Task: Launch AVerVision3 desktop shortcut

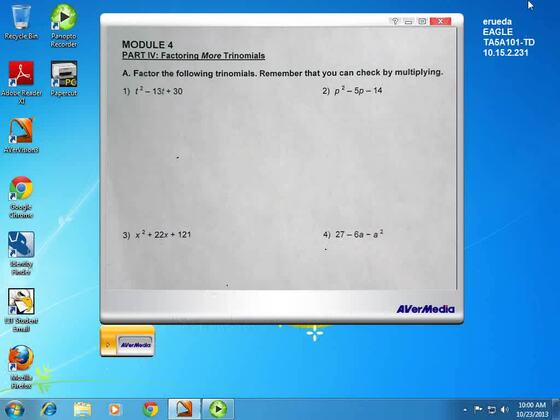Action: pyautogui.click(x=21, y=136)
